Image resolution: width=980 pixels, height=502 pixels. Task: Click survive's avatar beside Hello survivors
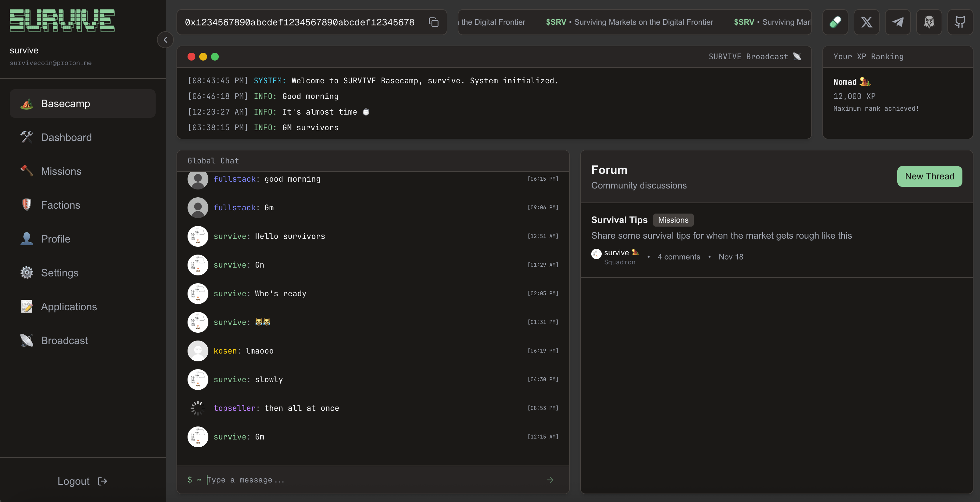[x=198, y=236]
